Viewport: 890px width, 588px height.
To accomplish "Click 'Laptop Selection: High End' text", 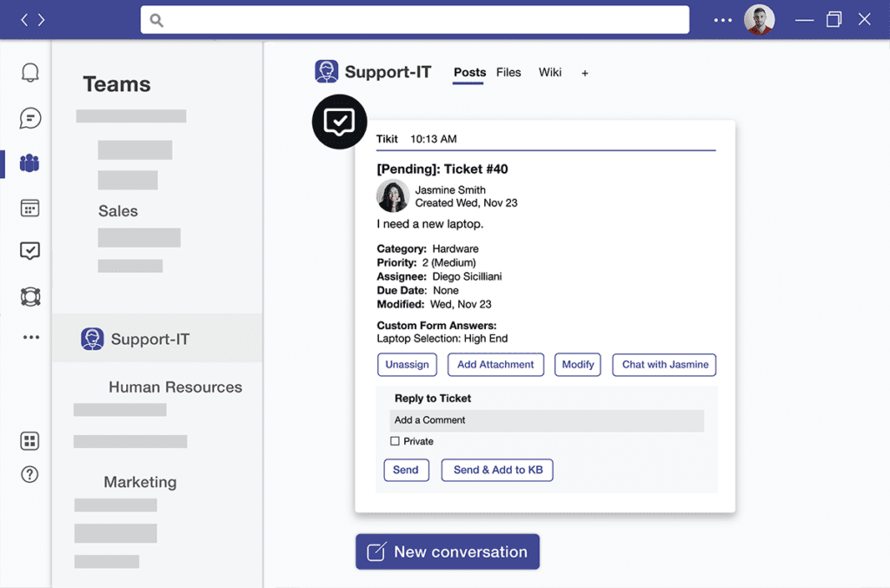I will pos(442,339).
